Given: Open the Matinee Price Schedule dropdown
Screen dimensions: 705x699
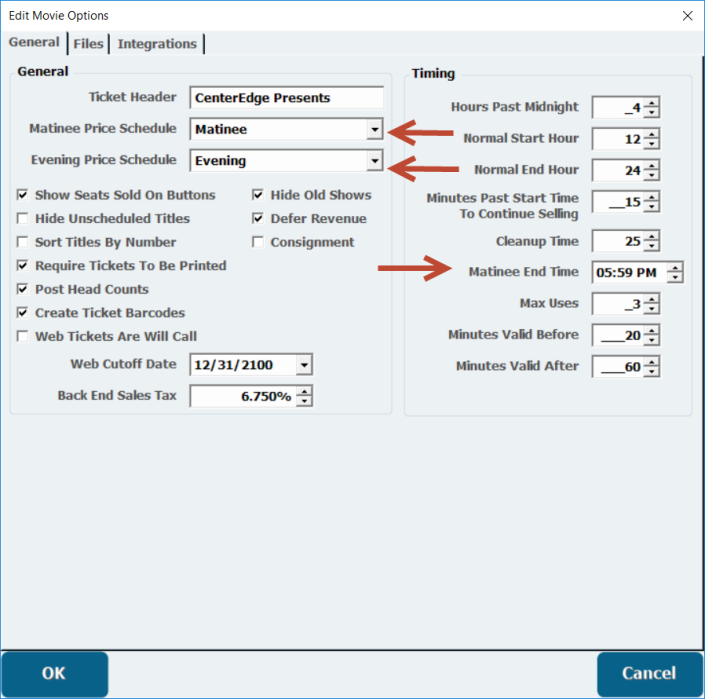Looking at the screenshot, I should [x=374, y=129].
